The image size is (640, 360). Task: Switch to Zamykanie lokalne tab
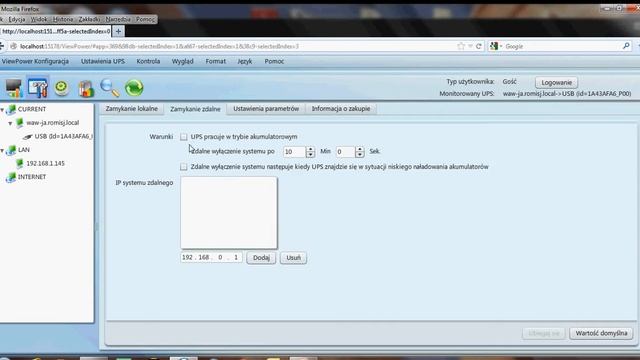pyautogui.click(x=131, y=109)
